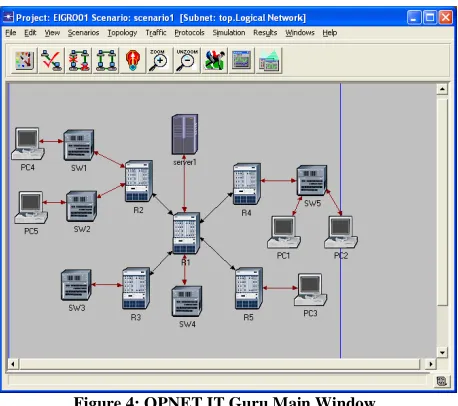Select the SW2 switch node
The height and width of the screenshot is (406, 458).
click(81, 206)
